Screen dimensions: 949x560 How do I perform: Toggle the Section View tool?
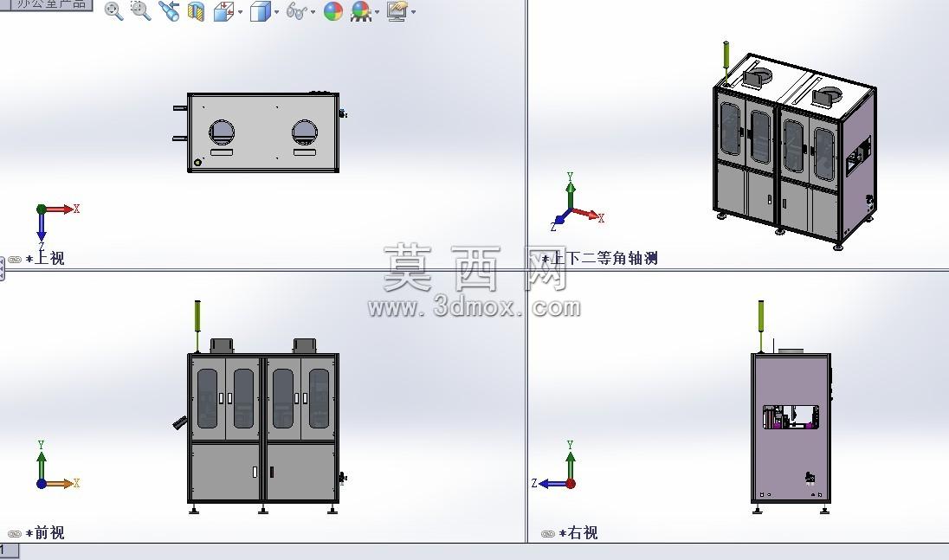point(196,11)
